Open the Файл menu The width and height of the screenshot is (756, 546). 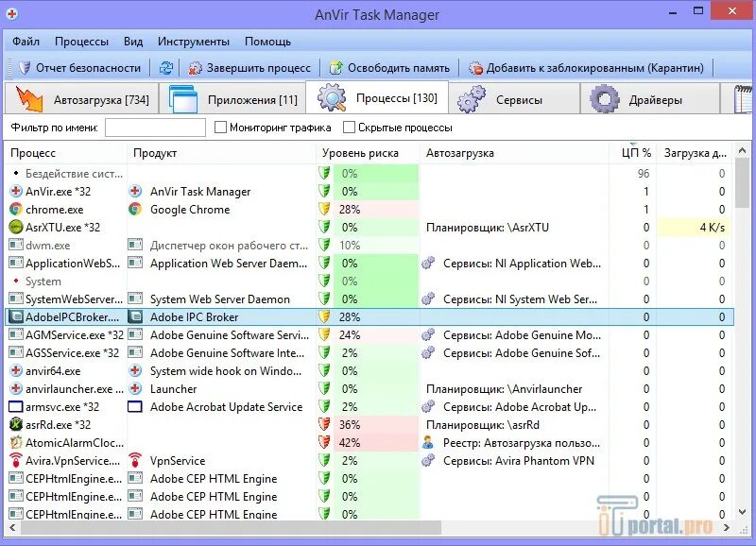(x=26, y=42)
